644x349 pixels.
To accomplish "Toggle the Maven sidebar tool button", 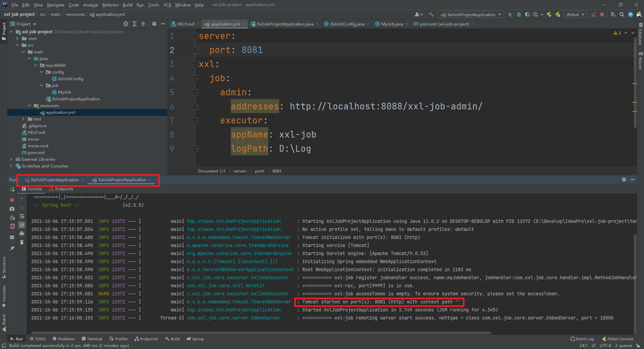I will click(x=640, y=60).
